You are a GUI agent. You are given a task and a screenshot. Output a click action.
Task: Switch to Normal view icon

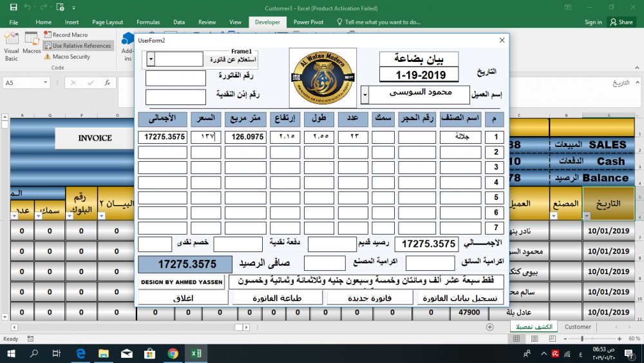(x=516, y=338)
